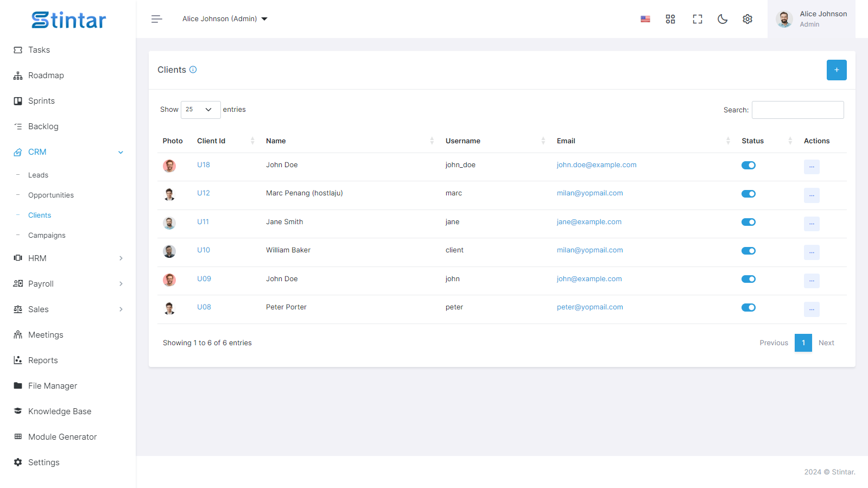This screenshot has width=868, height=488.
Task: Toggle status for client U09 John Doe
Action: point(749,279)
